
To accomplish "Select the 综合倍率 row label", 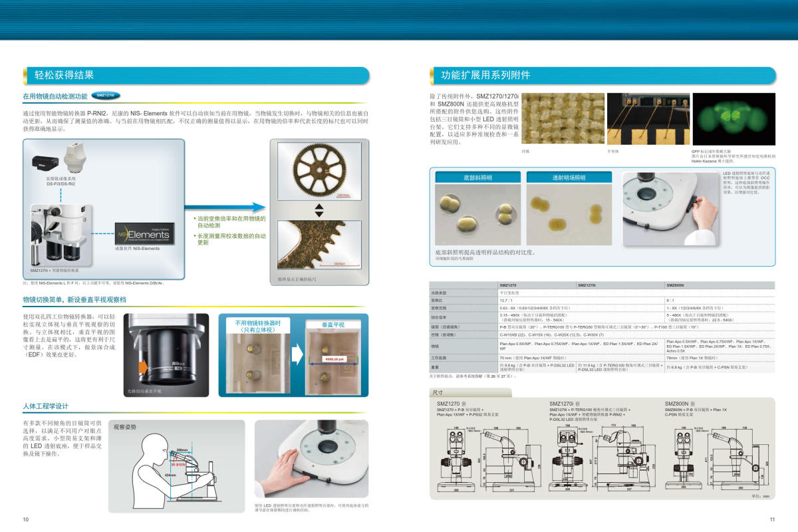I will pyautogui.click(x=439, y=317).
